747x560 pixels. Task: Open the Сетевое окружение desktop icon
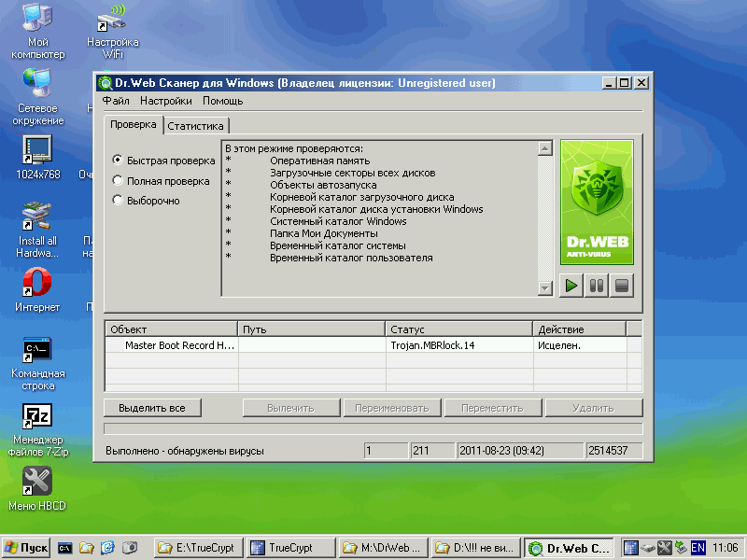tap(37, 97)
